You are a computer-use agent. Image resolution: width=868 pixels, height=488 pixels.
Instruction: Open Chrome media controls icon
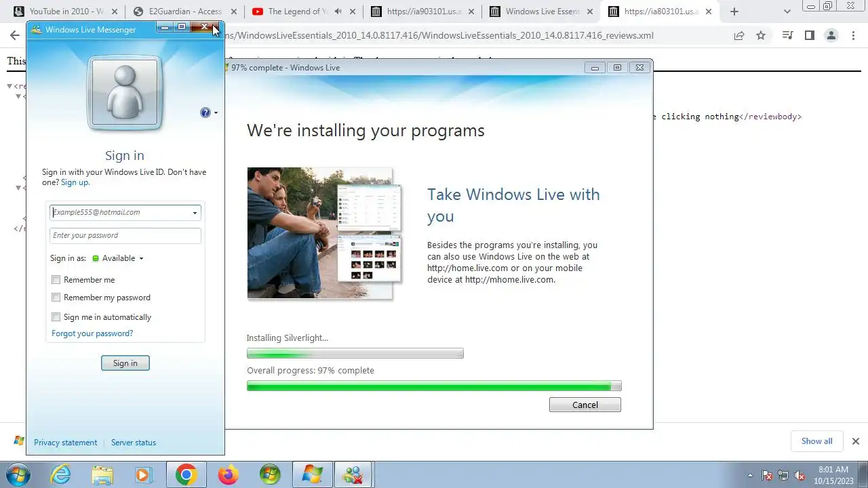[787, 35]
